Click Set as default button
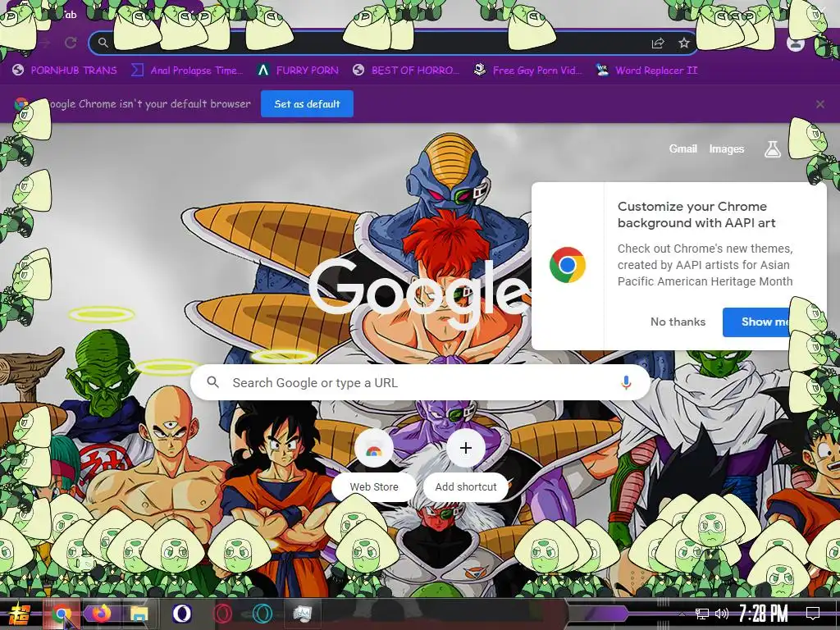840x630 pixels. 307,104
